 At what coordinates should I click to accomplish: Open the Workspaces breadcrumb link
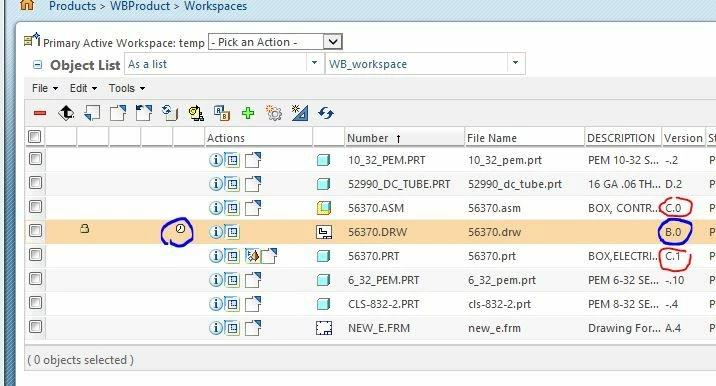tap(215, 6)
